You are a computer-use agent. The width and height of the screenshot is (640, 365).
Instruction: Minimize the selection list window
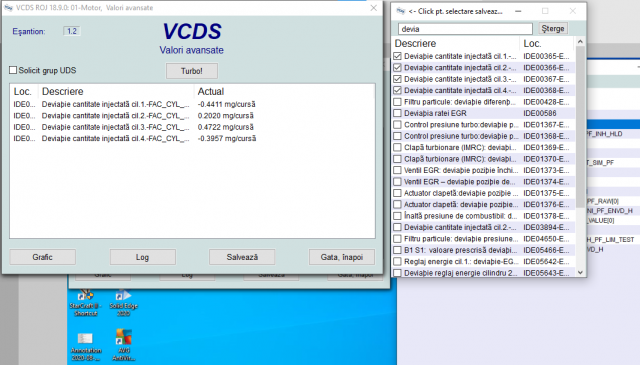tap(518, 11)
